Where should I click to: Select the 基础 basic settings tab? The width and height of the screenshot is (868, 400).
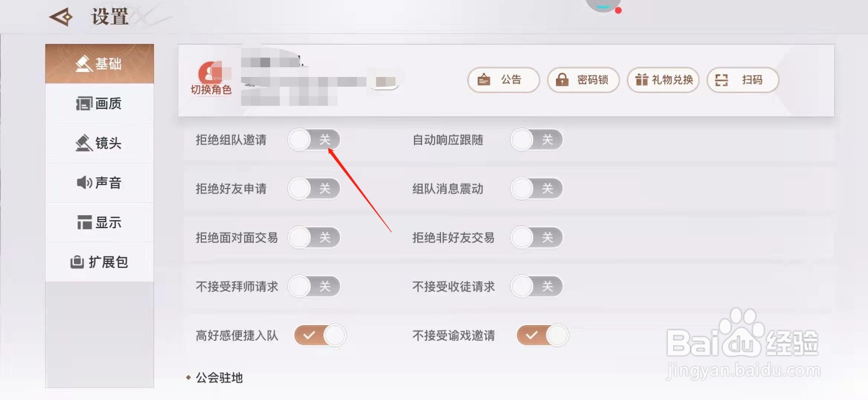pos(99,64)
